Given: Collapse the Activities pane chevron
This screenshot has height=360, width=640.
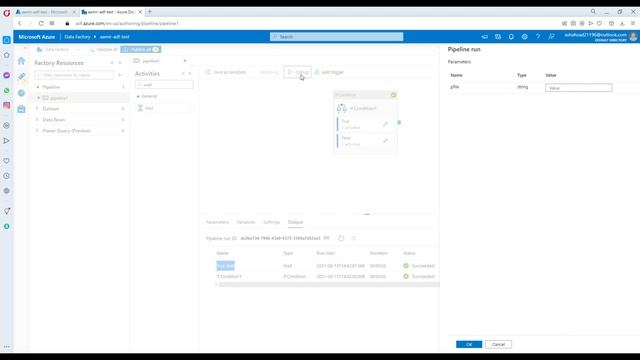Looking at the screenshot, I should pos(190,73).
